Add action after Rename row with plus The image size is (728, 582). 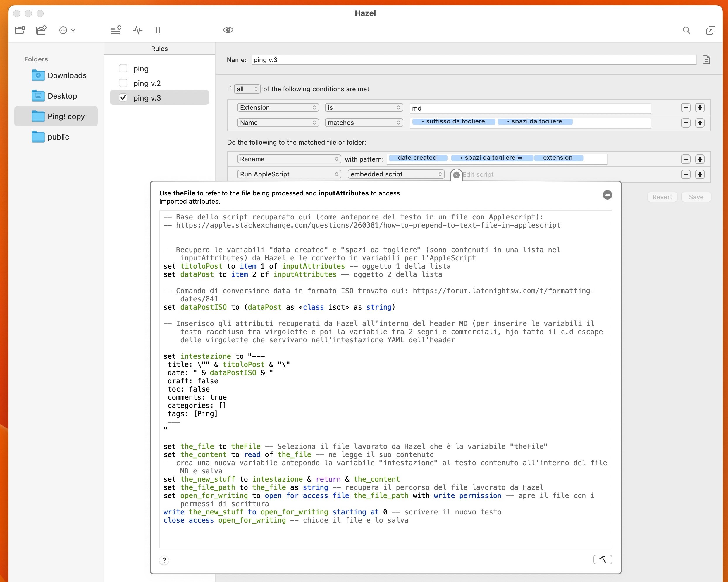click(x=700, y=159)
